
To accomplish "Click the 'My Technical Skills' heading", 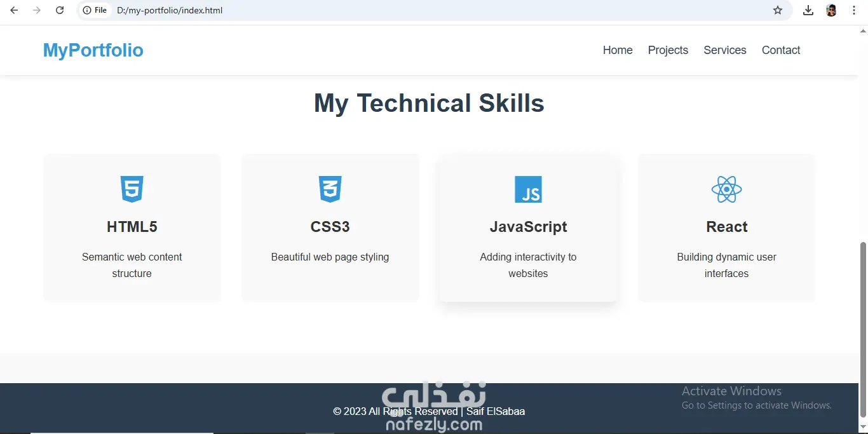I will coord(429,103).
